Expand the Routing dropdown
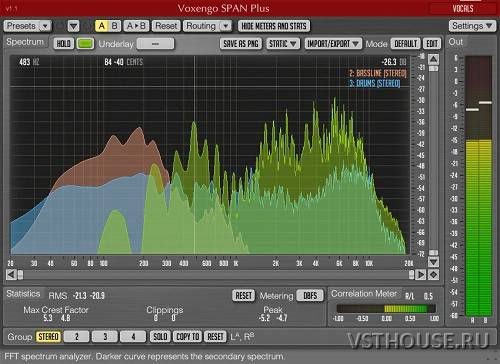 coord(207,26)
